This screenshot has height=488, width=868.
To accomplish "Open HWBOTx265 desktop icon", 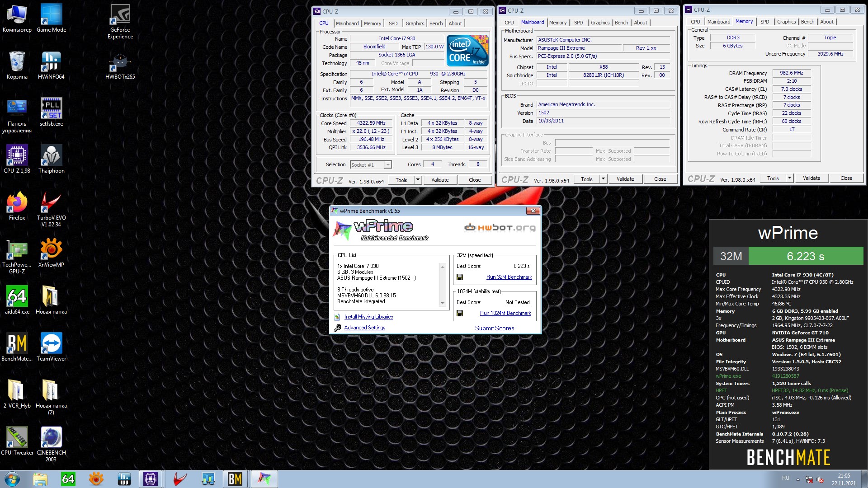I will tap(120, 65).
